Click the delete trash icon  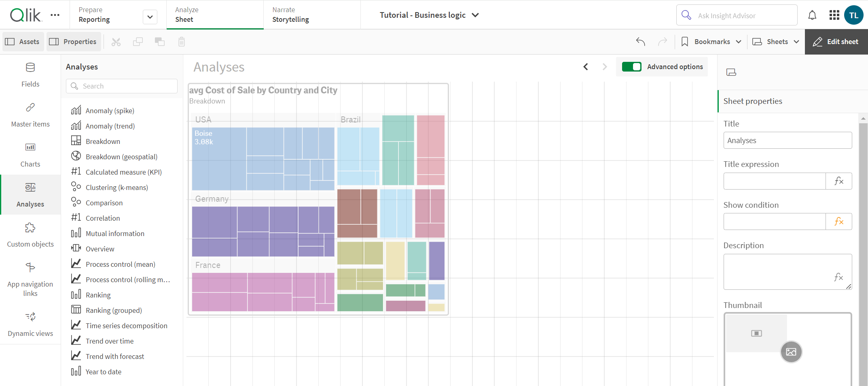(x=182, y=42)
